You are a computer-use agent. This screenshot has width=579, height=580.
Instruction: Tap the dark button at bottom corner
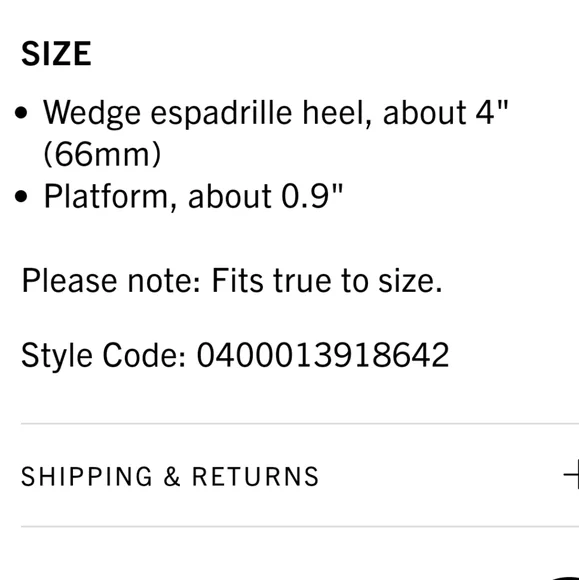tap(566, 577)
